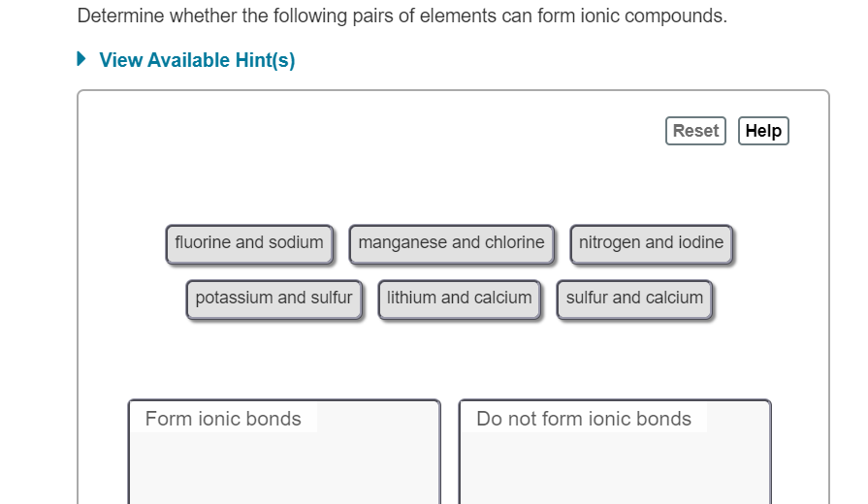Click the 'Form ionic bonds' bin label
868x504 pixels.
223,419
